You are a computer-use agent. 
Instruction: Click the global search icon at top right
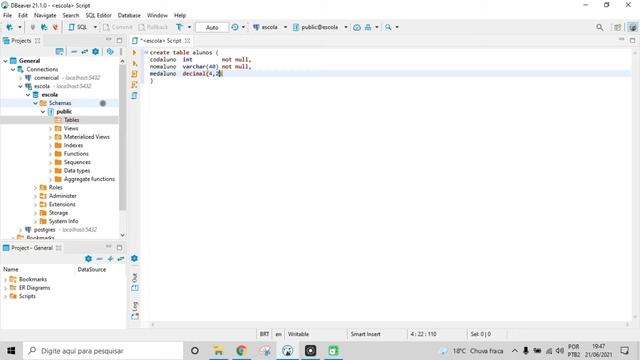(599, 27)
